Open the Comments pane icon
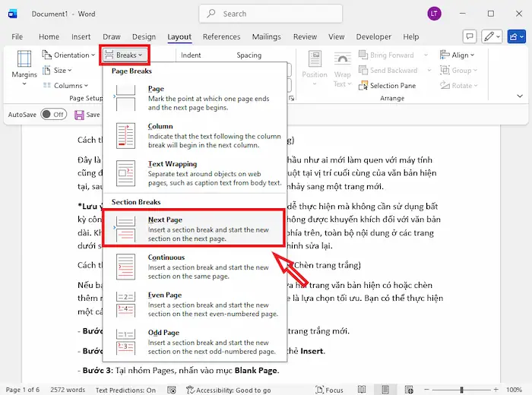 click(470, 36)
